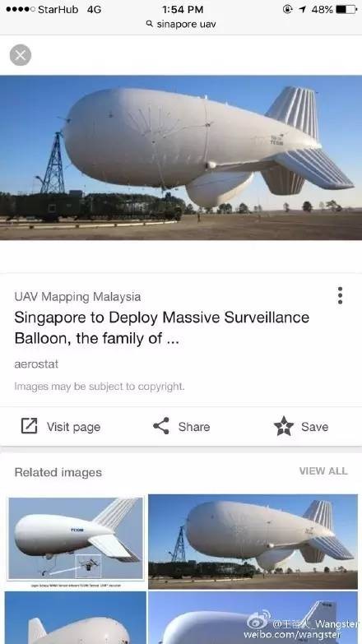Tap VIEW ALL related images
Viewport: 362px width, 644px height.
(x=323, y=471)
